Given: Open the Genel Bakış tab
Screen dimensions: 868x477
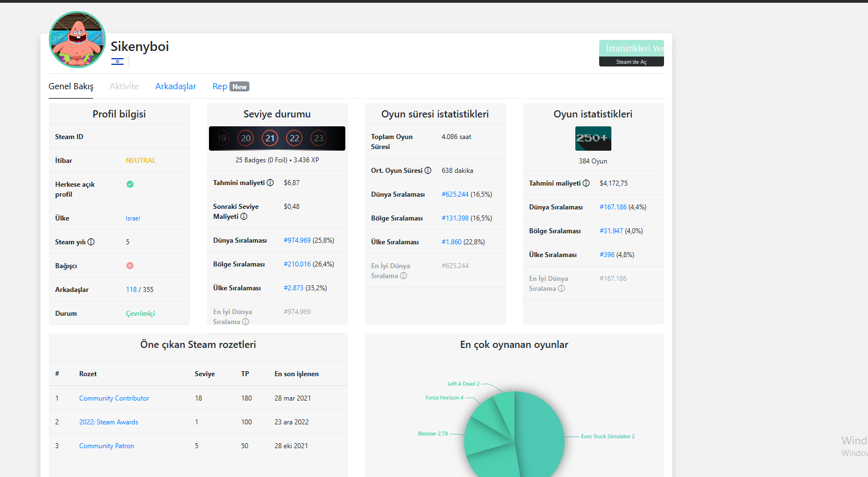Looking at the screenshot, I should click(71, 86).
